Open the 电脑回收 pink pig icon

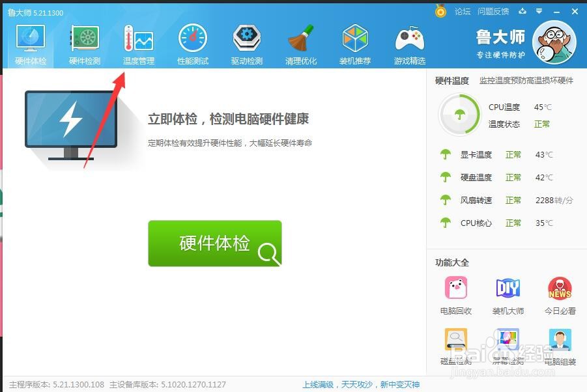click(x=455, y=288)
